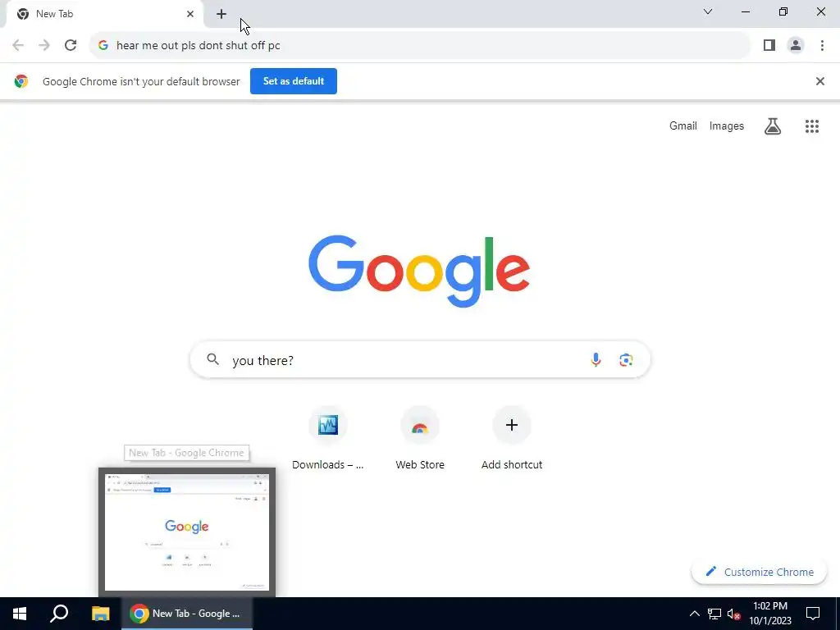This screenshot has width=840, height=630.
Task: Click the address bar with typed text
Action: click(420, 45)
